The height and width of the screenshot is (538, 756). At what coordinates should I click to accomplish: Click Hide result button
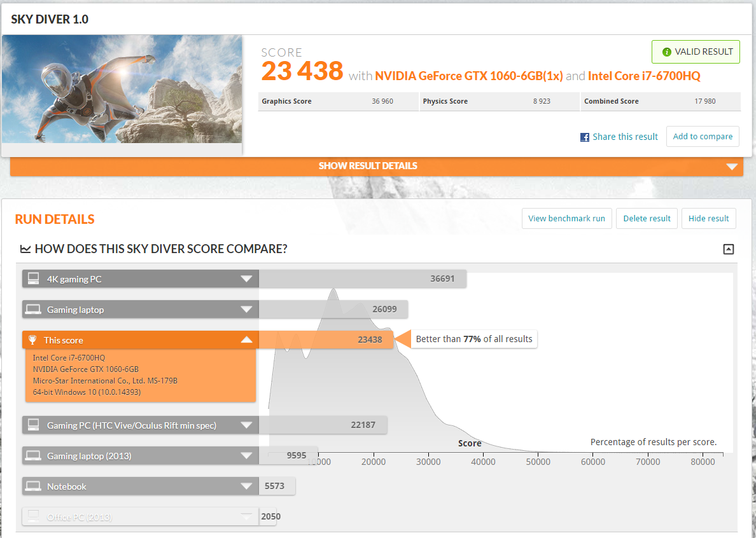coord(708,218)
